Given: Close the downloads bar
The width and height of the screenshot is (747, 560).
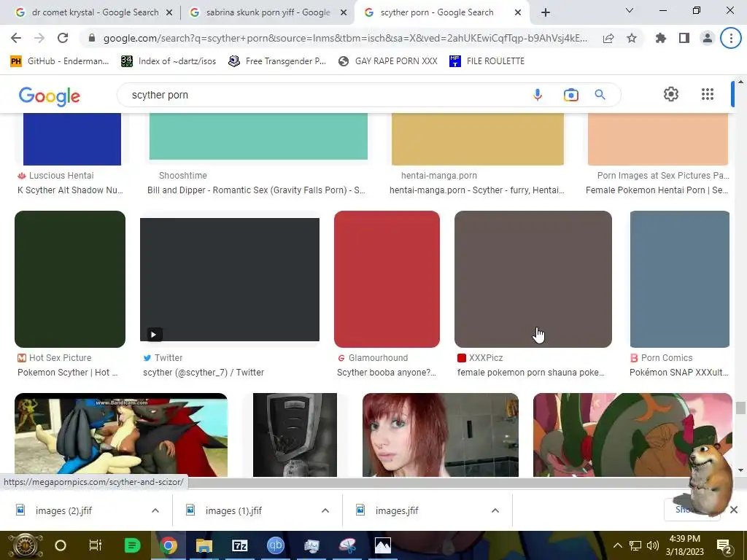Looking at the screenshot, I should pyautogui.click(x=734, y=510).
